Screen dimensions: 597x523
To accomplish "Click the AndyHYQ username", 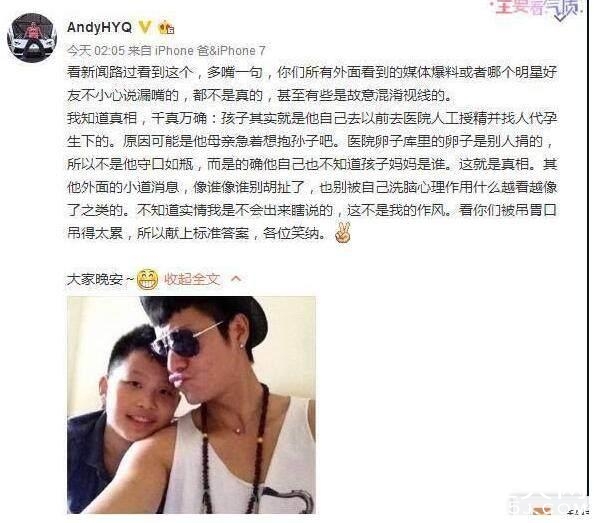I will click(x=99, y=27).
